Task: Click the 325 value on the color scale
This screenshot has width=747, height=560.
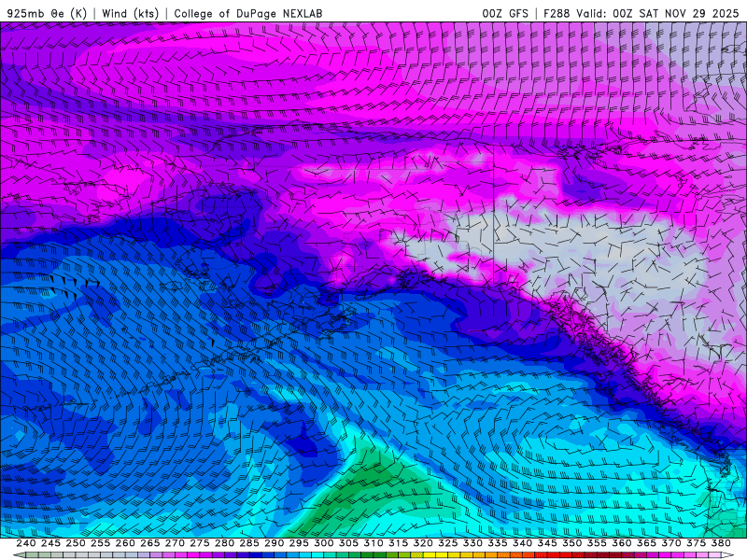Action: tap(447, 543)
